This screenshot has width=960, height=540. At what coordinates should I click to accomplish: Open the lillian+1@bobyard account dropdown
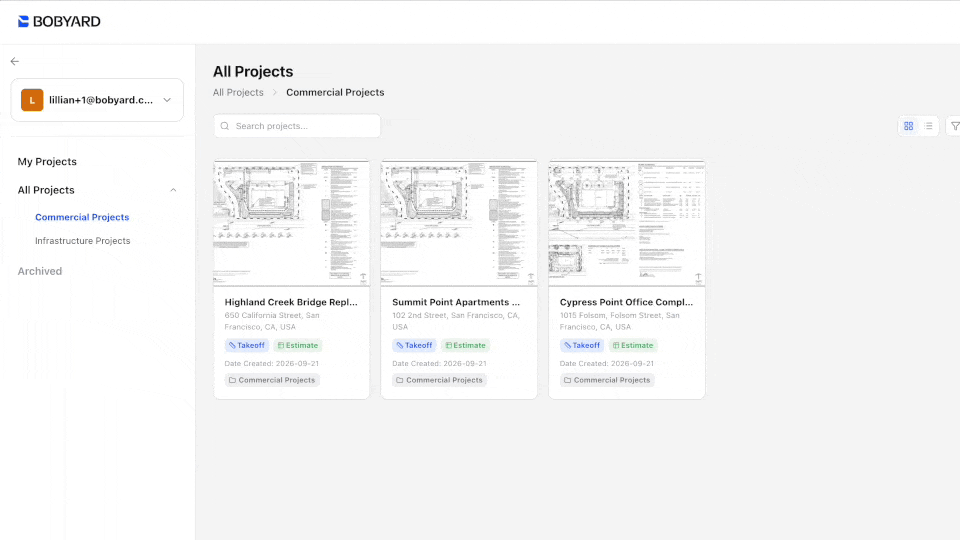coord(97,100)
